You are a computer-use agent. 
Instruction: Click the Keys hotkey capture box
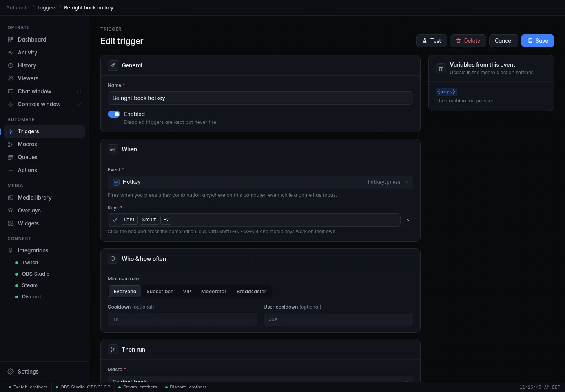254,220
